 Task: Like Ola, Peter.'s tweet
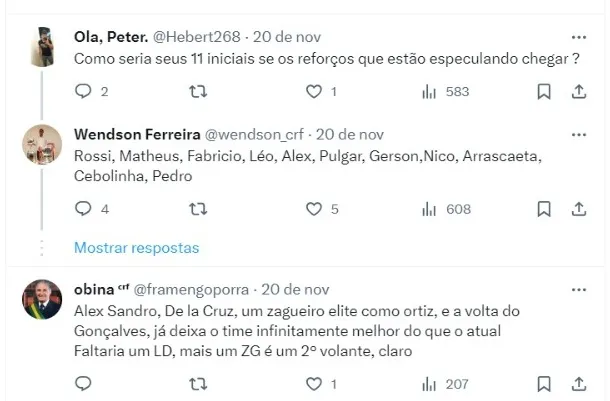314,92
